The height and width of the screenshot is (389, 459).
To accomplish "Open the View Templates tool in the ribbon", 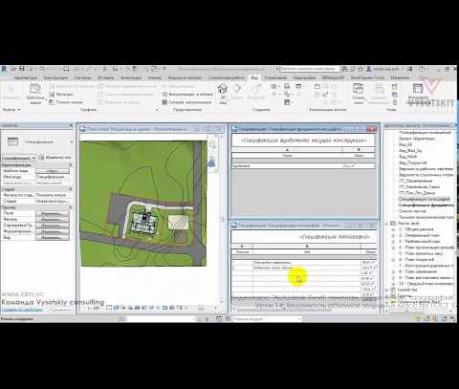I will pos(35,94).
